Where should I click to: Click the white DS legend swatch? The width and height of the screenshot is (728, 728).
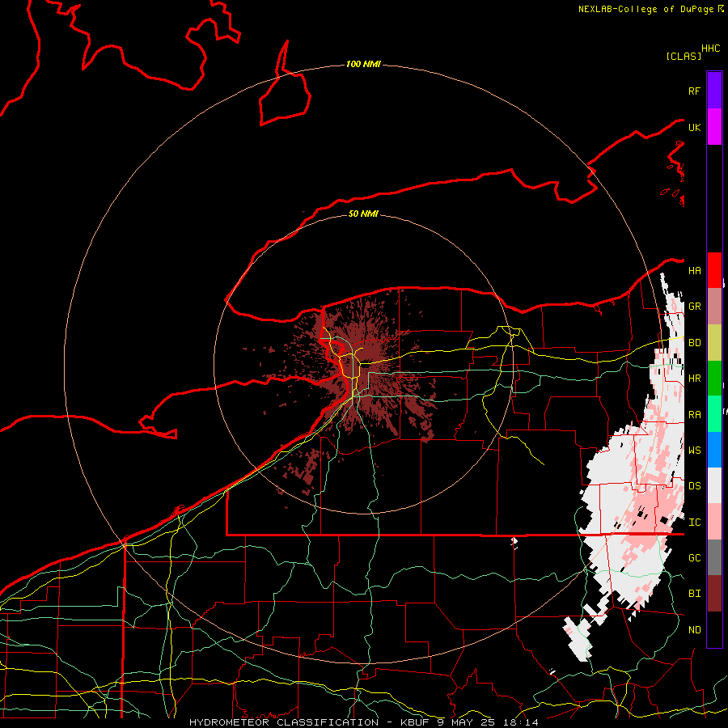click(714, 485)
